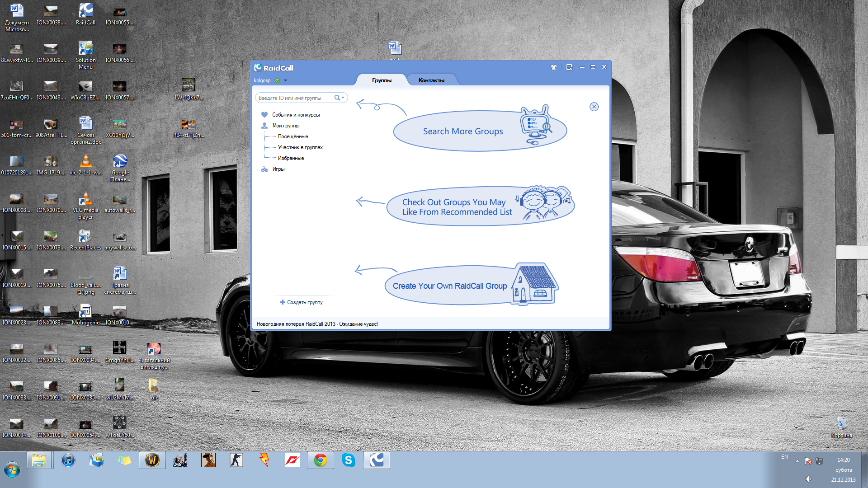Click the volume speaker tray icon
This screenshot has height=488, width=868.
coord(808,479)
